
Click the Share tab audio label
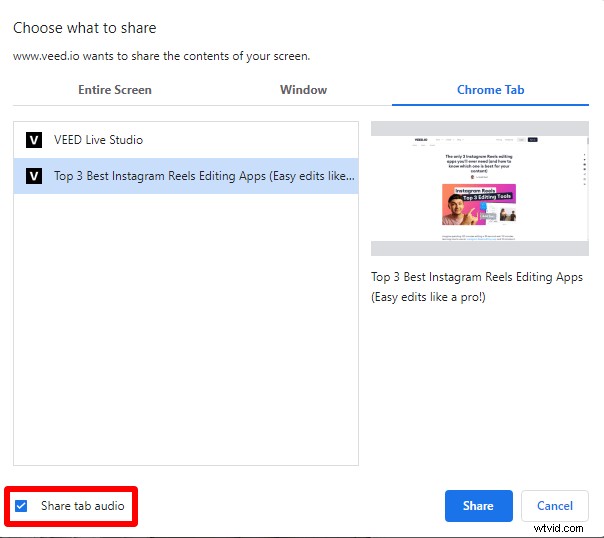point(83,506)
